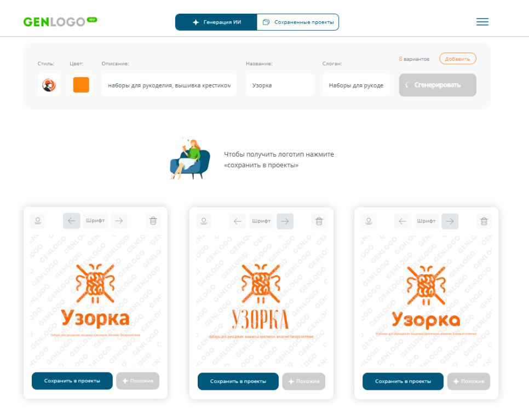529x420 pixels.
Task: Select the third Узорка logo preview thumbnail
Action: (426, 301)
